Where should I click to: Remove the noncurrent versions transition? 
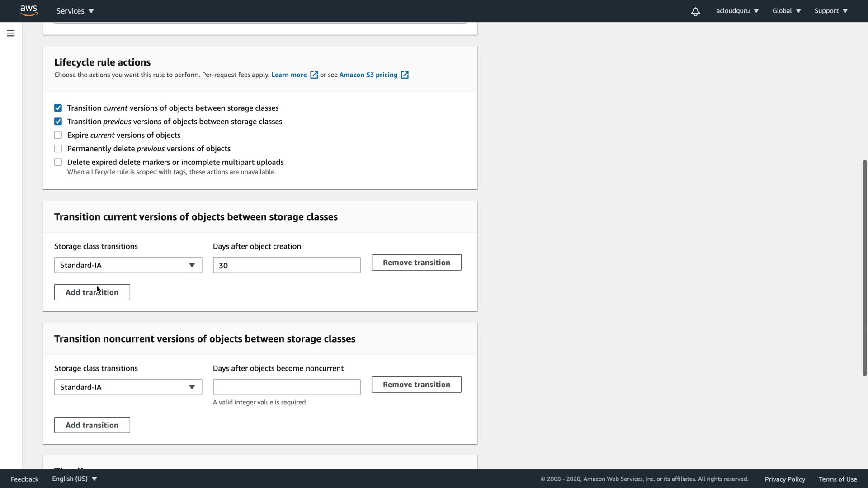click(x=416, y=385)
